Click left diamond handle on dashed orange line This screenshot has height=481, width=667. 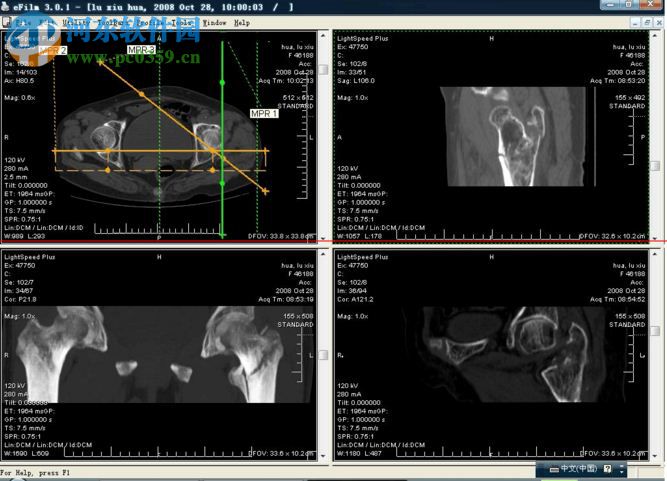click(x=108, y=170)
